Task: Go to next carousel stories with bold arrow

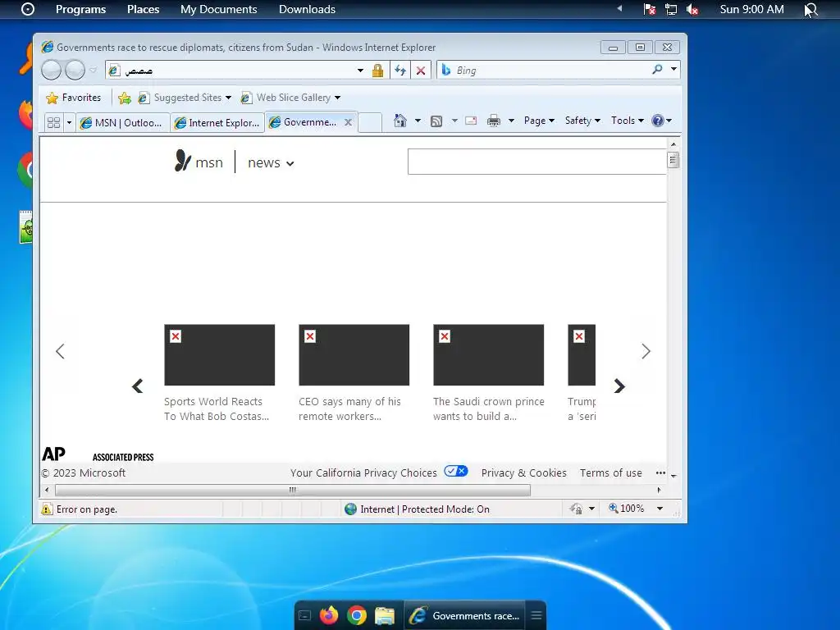Action: tap(619, 386)
